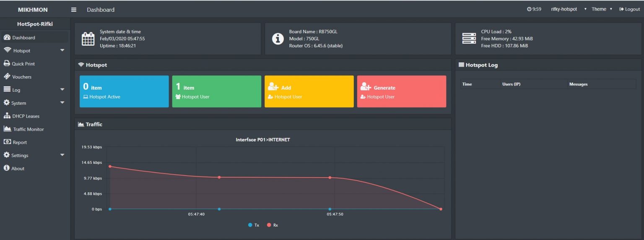Screen dimensions: 644x240
Task: Expand the System sidebar submenu arrow
Action: coord(62,103)
